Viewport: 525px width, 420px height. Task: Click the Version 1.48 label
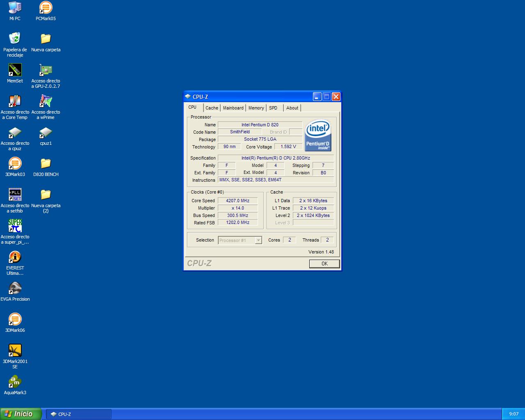(321, 252)
